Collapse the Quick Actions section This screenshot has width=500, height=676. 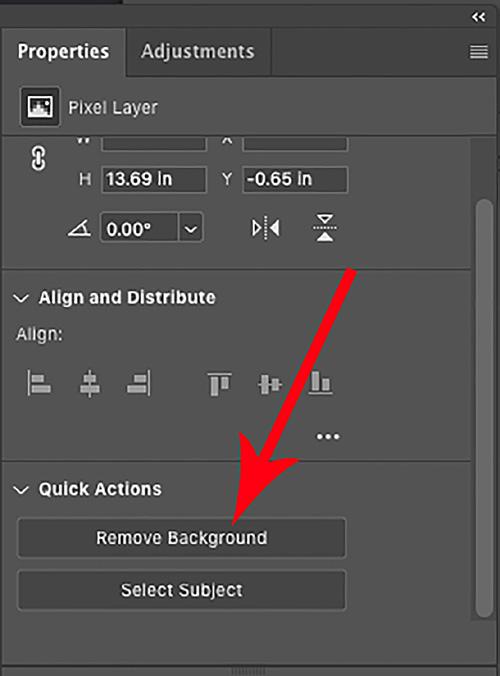(x=21, y=490)
